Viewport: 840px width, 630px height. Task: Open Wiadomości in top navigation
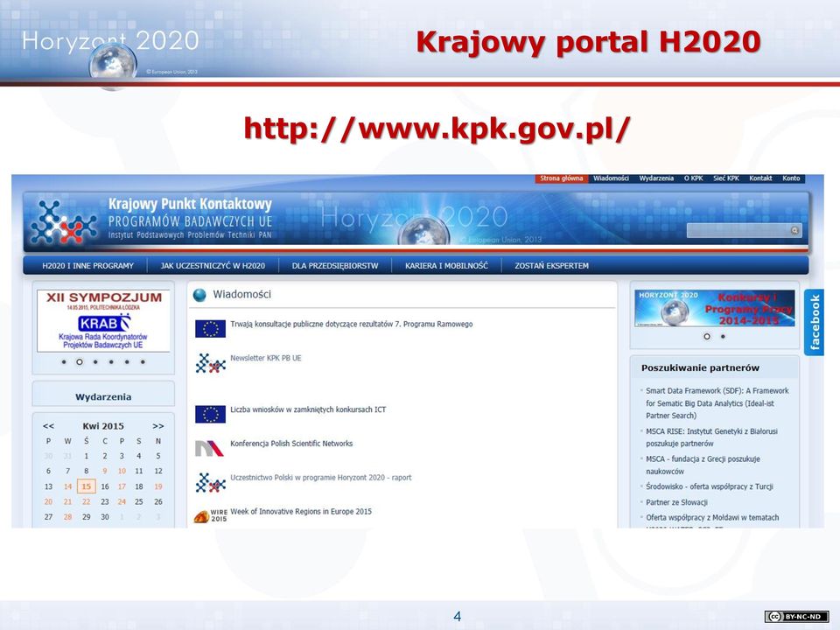coord(611,178)
